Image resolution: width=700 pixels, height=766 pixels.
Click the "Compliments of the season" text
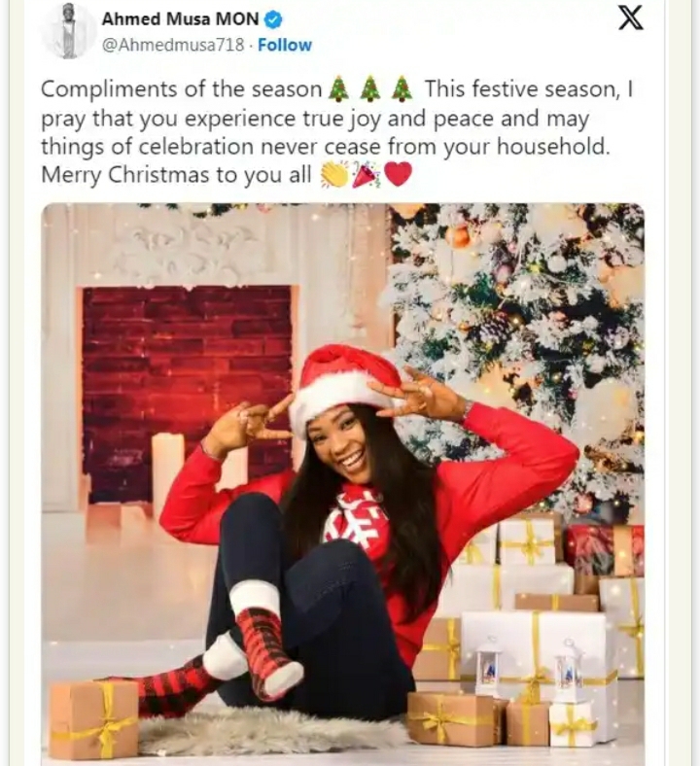(x=181, y=89)
